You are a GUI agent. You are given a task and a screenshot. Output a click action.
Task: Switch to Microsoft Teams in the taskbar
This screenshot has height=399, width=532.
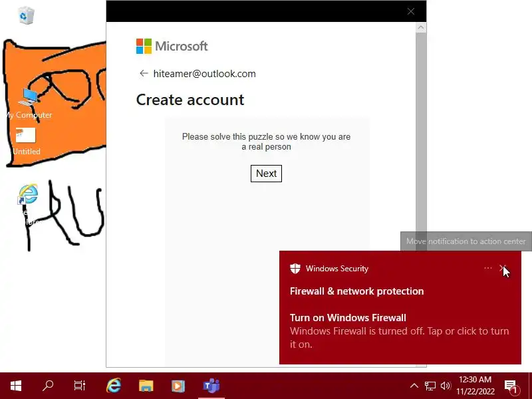[x=211, y=386]
